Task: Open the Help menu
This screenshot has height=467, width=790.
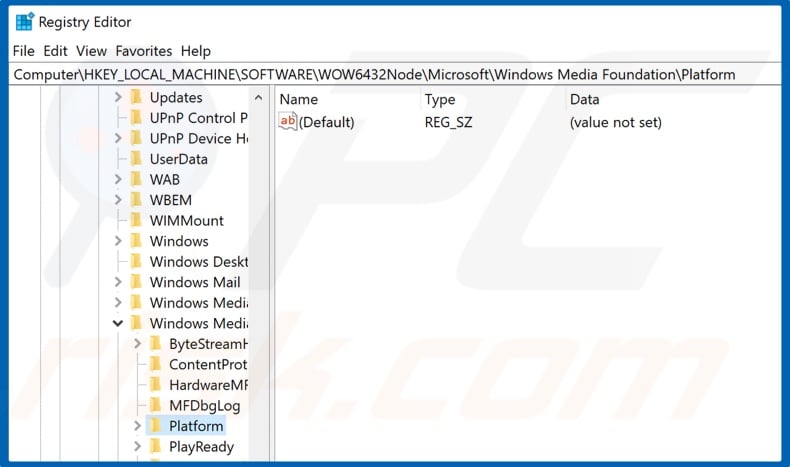Action: 196,50
